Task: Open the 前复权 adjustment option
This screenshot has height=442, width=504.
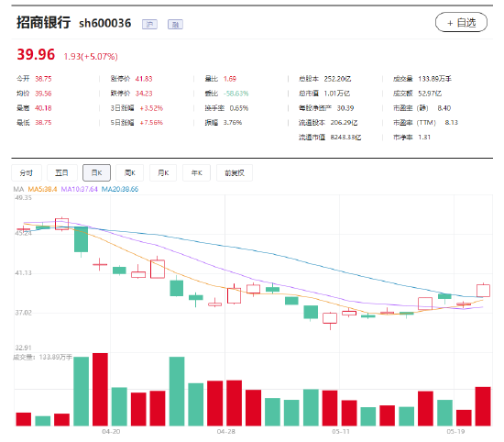Action: (235, 172)
